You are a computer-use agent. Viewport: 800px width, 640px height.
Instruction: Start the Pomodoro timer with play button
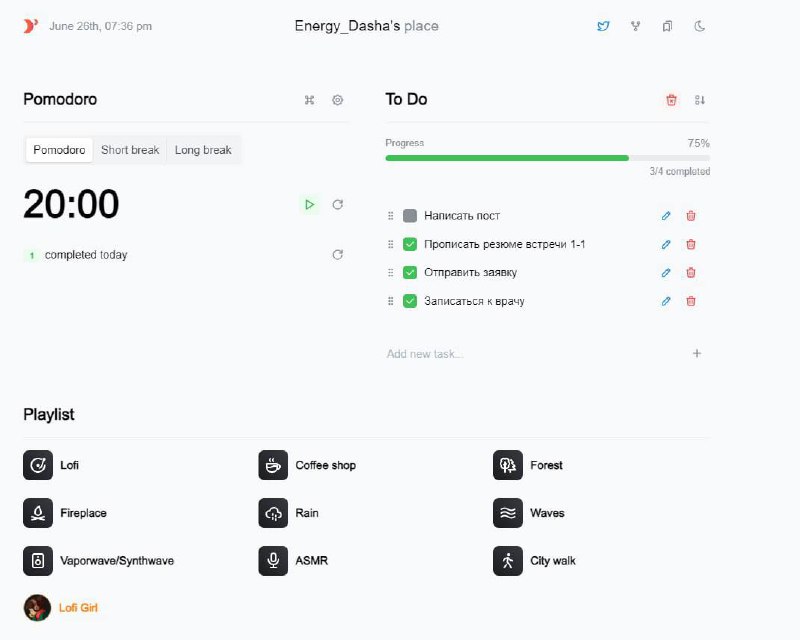pyautogui.click(x=309, y=204)
